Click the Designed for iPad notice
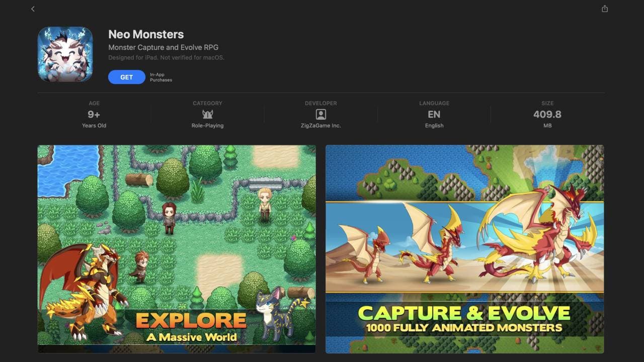Image resolution: width=644 pixels, height=362 pixels. point(166,57)
